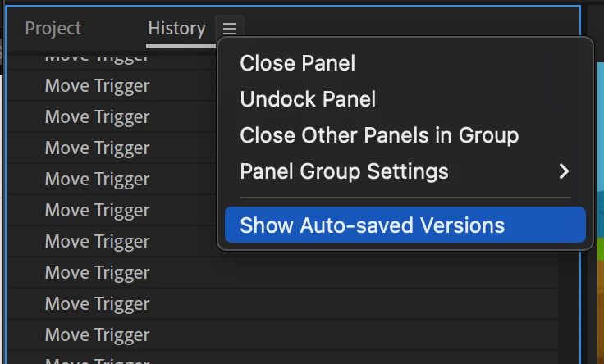This screenshot has height=364, width=604.
Task: Click the eighth fully visible Move Trigger entry
Action: tap(97, 304)
